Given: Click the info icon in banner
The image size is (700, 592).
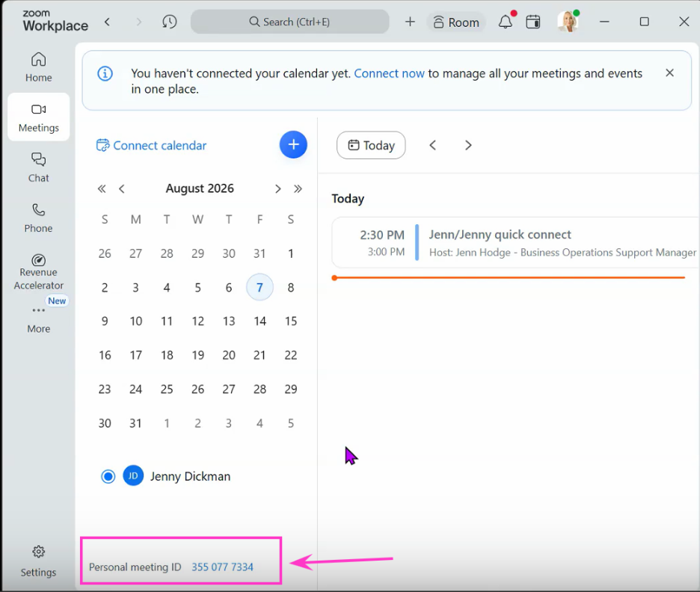Looking at the screenshot, I should coord(105,73).
